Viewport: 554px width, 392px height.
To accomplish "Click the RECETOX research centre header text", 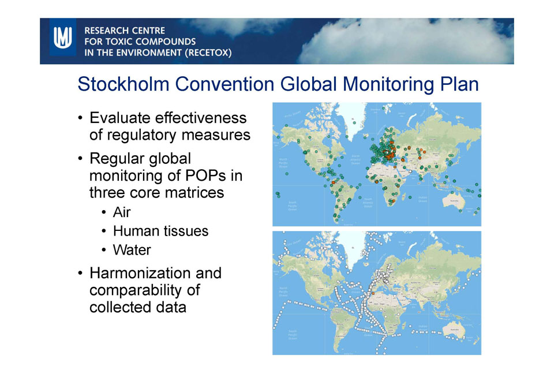I will tap(157, 41).
